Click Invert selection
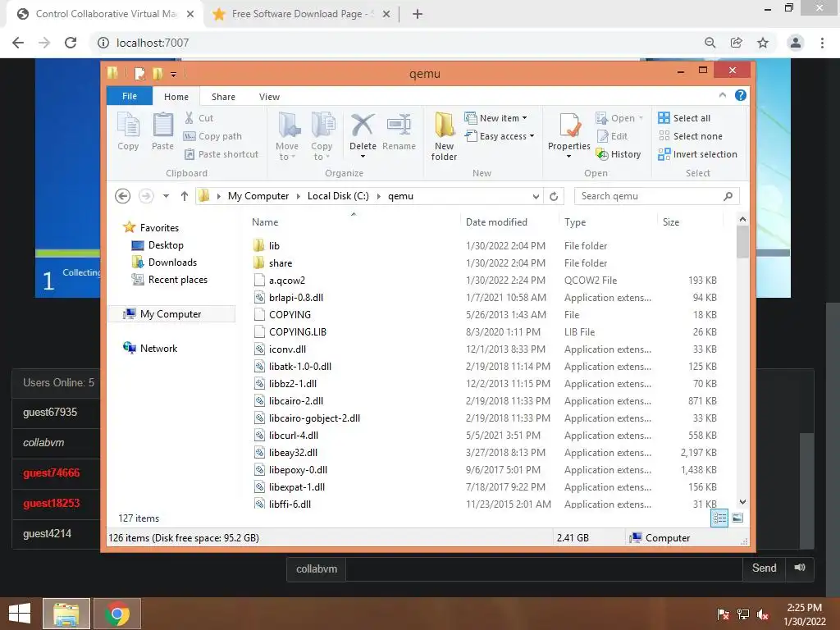Screen dimensions: 840x630 click(x=697, y=154)
